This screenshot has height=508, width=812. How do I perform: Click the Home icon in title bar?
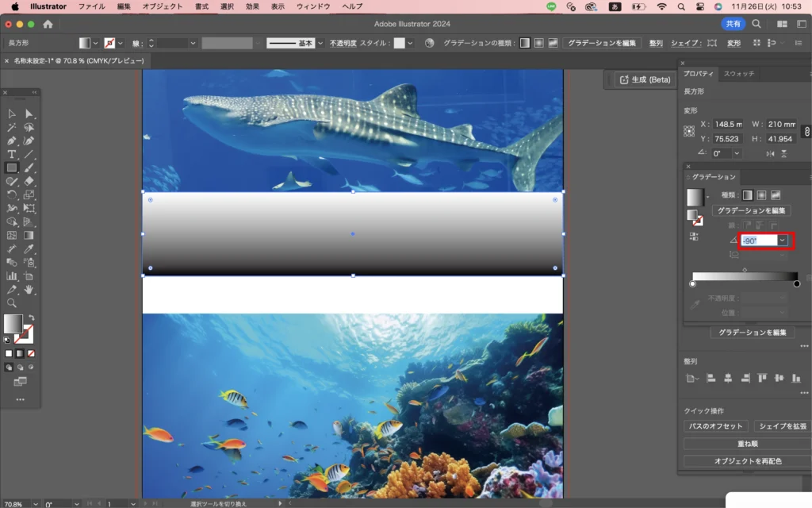click(x=48, y=24)
